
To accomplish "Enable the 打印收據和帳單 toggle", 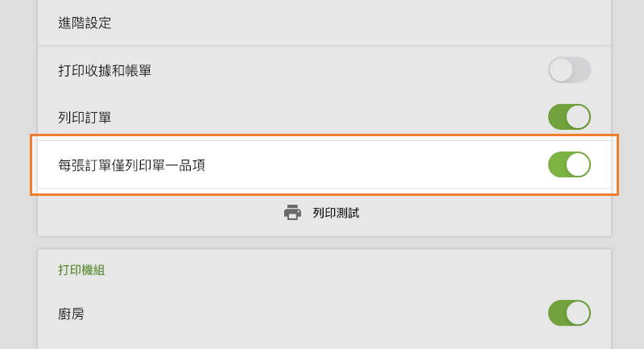I will pyautogui.click(x=569, y=70).
